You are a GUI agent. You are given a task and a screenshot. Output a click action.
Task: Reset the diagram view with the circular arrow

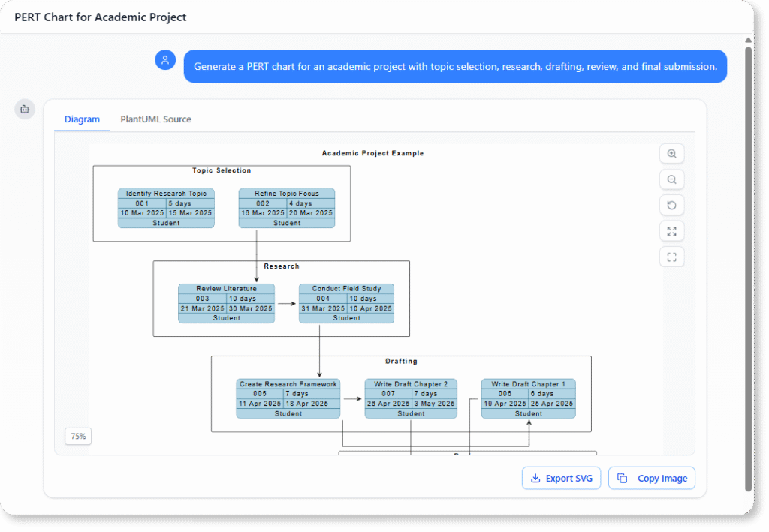point(671,206)
